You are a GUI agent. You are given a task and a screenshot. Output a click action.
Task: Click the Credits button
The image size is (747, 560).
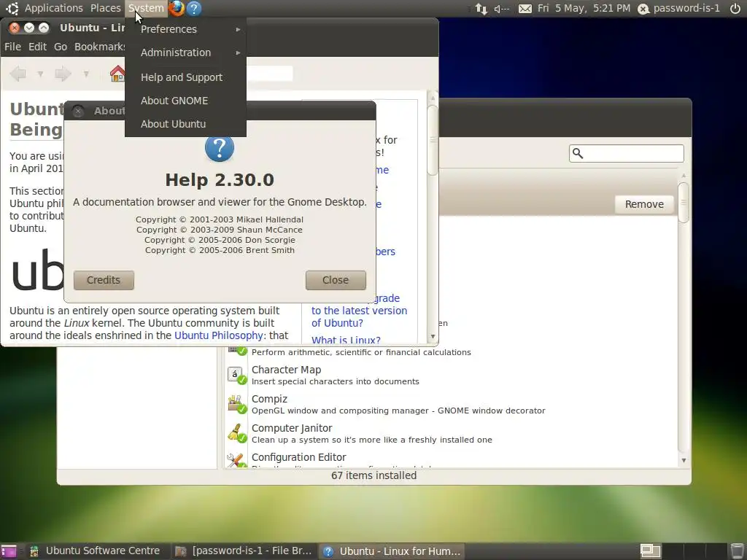point(104,280)
